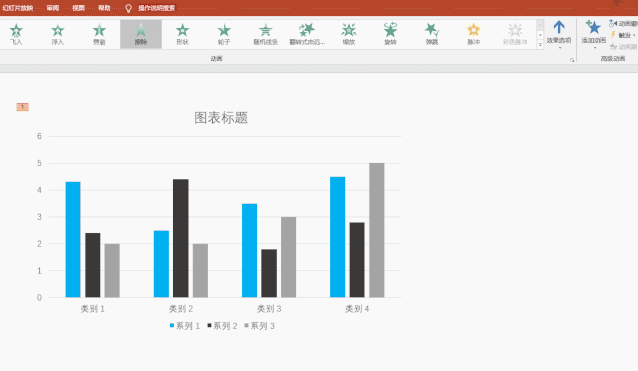Open the 幻灯片放映 slide show tab
The width and height of the screenshot is (638, 371).
pos(17,8)
